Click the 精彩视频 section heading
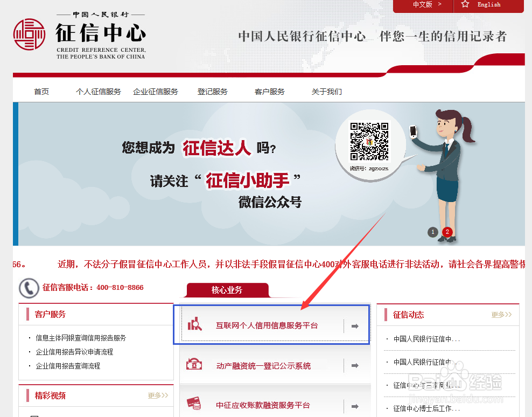Screen dimensions: 532x417 [x=50, y=395]
